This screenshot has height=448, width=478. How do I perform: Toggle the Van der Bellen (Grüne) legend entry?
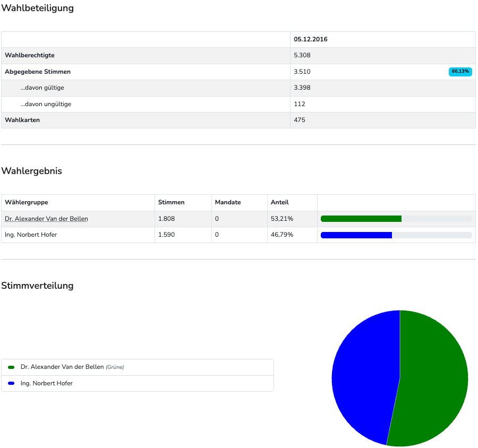(72, 367)
